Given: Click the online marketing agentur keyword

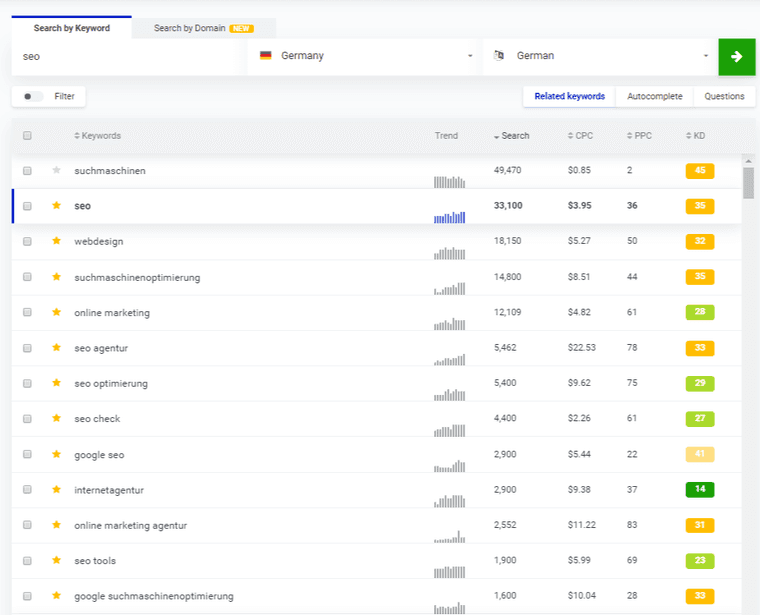Looking at the screenshot, I should click(x=130, y=525).
